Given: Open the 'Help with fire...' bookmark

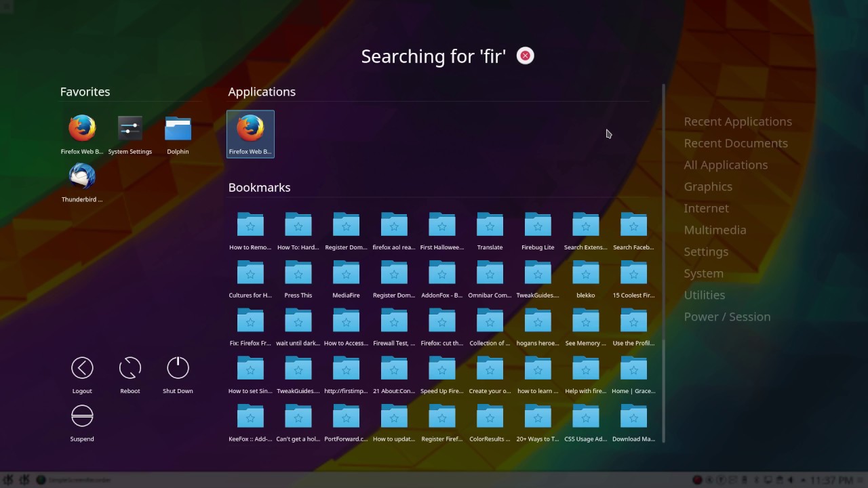Looking at the screenshot, I should (x=586, y=375).
